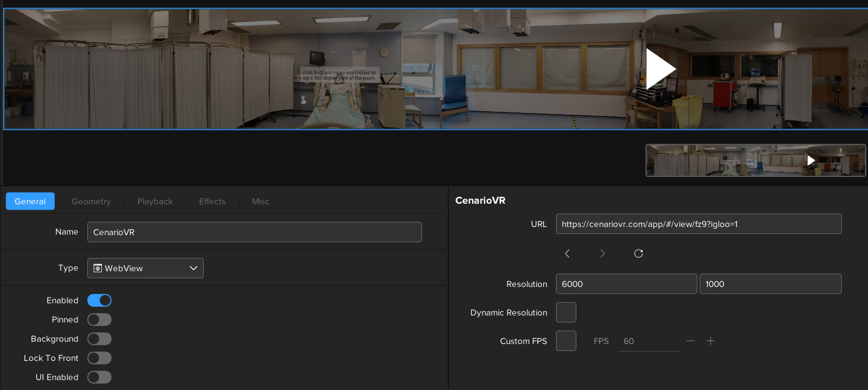
Task: Increase FPS with the plus icon
Action: coord(711,341)
